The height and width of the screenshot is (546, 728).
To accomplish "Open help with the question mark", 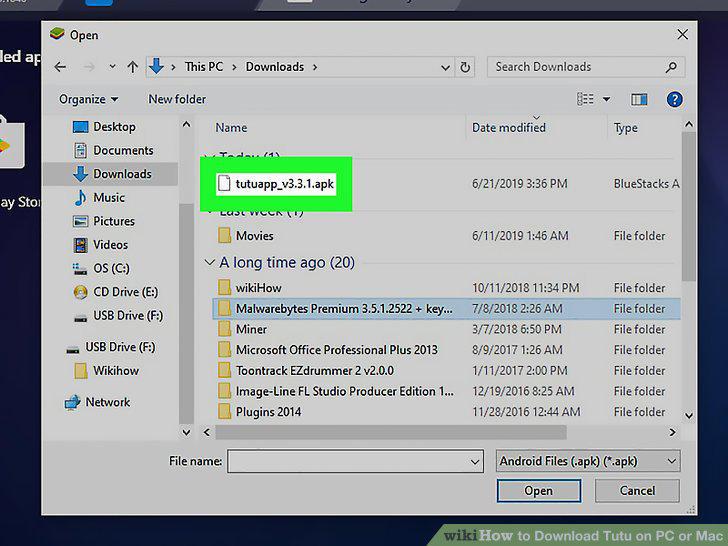I will (674, 99).
